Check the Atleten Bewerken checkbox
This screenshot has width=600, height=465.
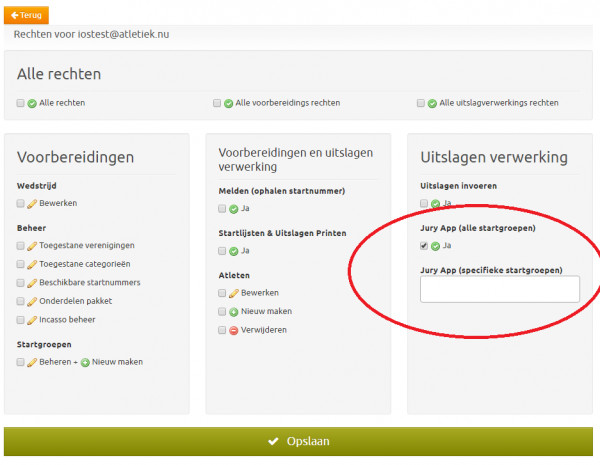[x=221, y=293]
